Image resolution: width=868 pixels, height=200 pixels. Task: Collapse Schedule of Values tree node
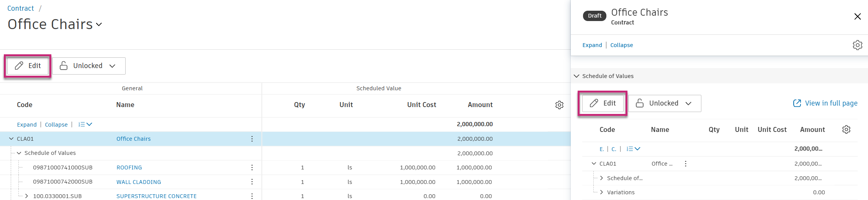click(19, 153)
